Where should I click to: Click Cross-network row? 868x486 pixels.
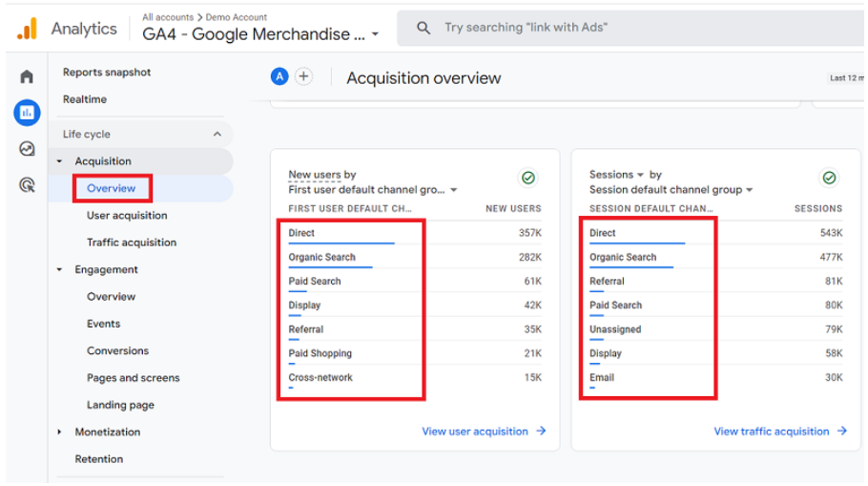pos(415,377)
